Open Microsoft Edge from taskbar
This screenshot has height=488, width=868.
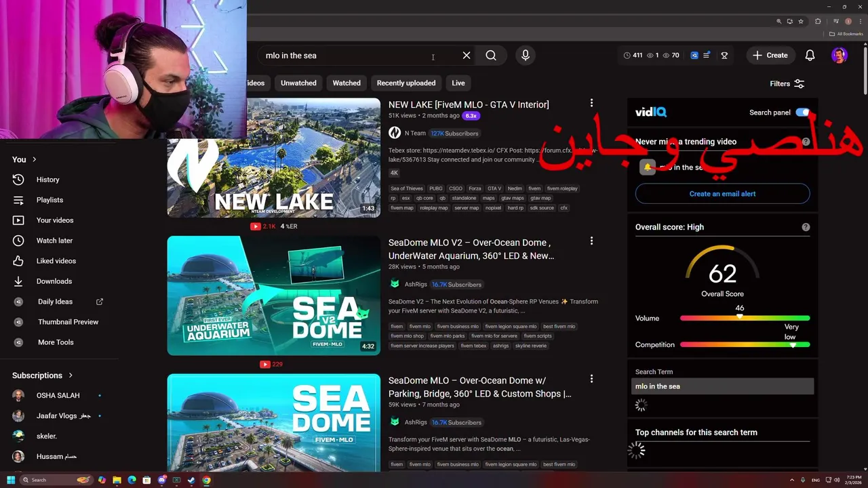[132, 480]
